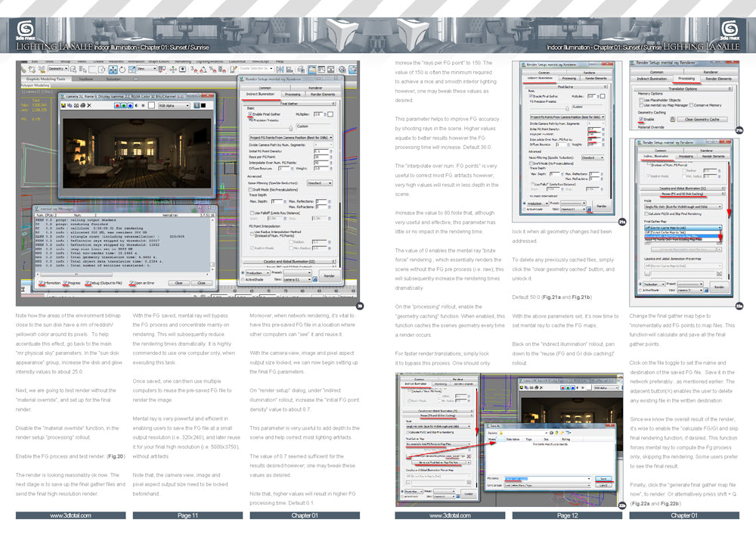Toggle geometry caching Enable checkbox
Image resolution: width=756 pixels, height=538 pixels.
click(x=642, y=119)
